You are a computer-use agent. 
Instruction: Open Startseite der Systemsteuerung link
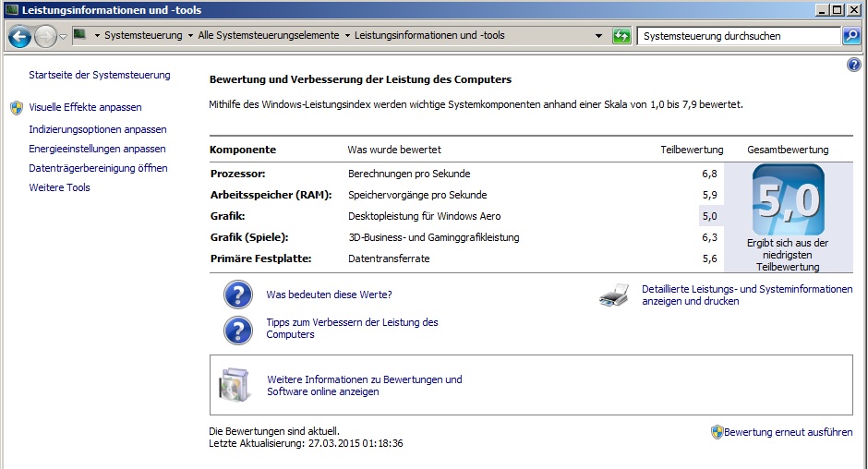[x=100, y=75]
